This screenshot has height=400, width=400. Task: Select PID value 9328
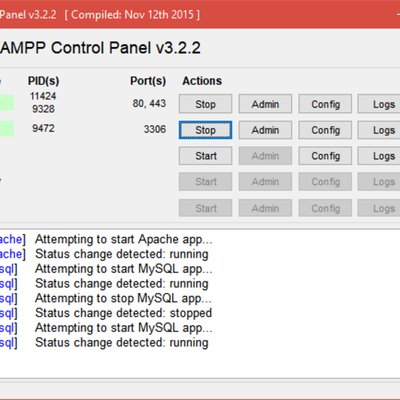43,109
